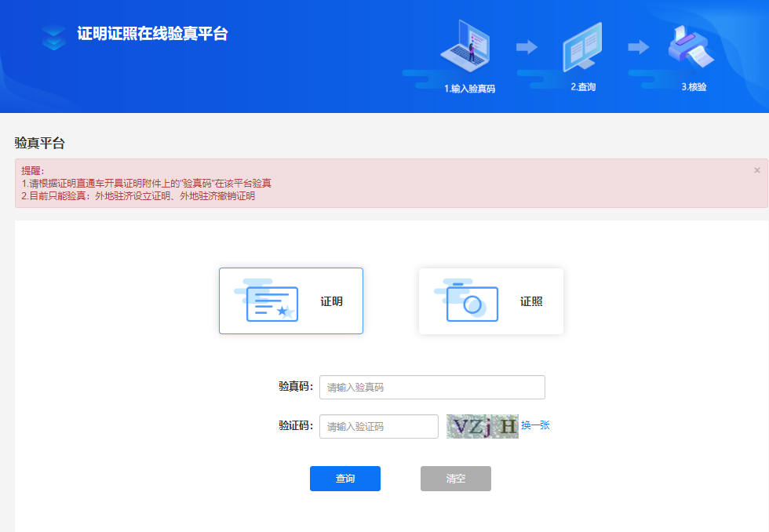Click 换一张 to refresh the captcha
The width and height of the screenshot is (769, 532).
[536, 425]
